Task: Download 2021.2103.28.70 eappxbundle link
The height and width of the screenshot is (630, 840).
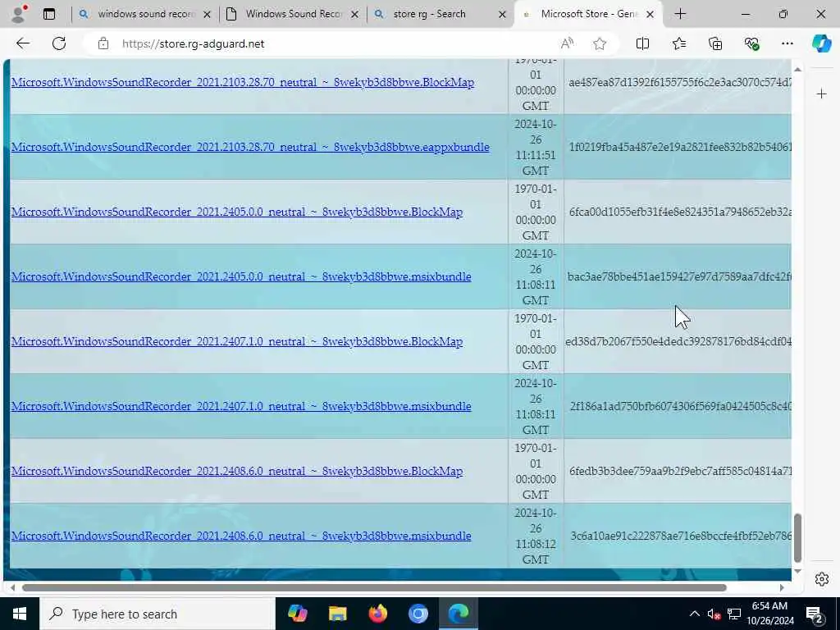Action: [x=250, y=147]
